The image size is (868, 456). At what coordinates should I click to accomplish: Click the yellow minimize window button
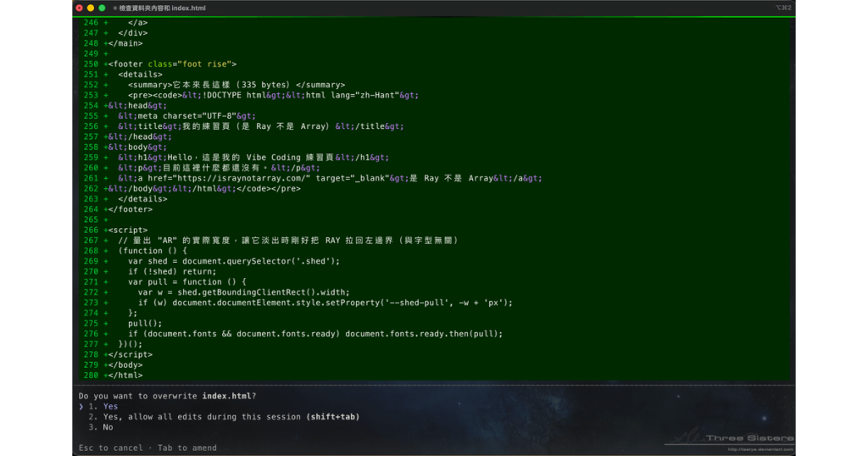pyautogui.click(x=91, y=8)
